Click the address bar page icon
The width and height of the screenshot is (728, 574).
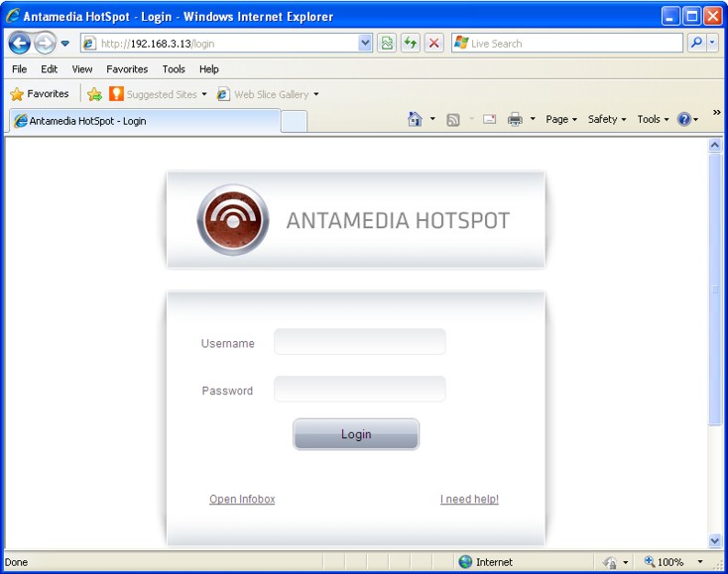pos(88,44)
